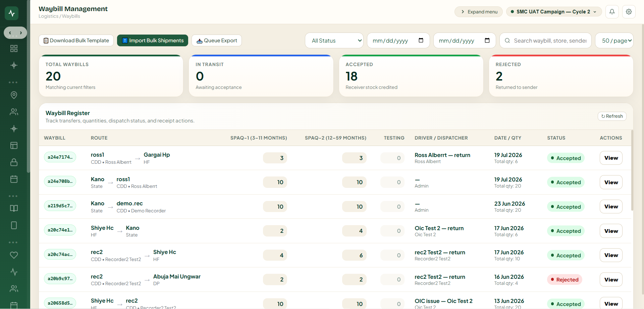The image size is (644, 309).
Task: Click the DATE / QTY column header
Action: point(508,138)
